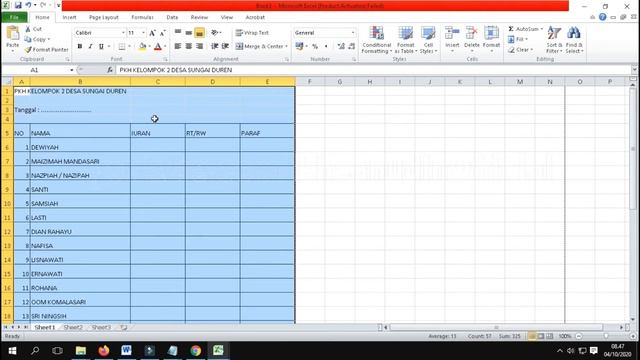
Task: Click the AutoSum button
Action: [x=523, y=29]
